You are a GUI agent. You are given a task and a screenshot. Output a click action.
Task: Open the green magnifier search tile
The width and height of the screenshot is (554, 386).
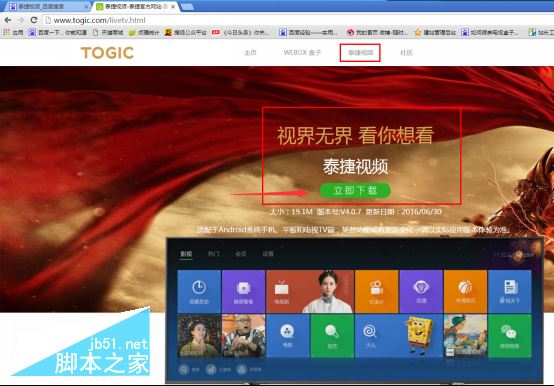click(332, 336)
